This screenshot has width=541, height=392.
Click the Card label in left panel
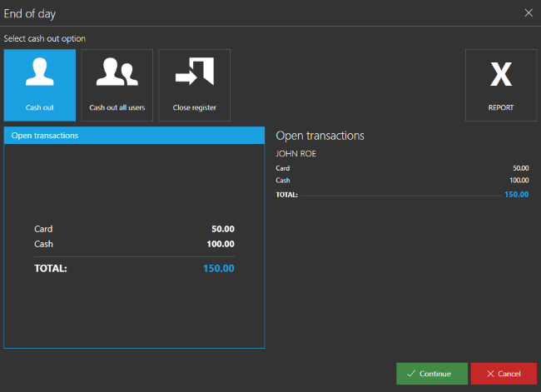tap(43, 229)
